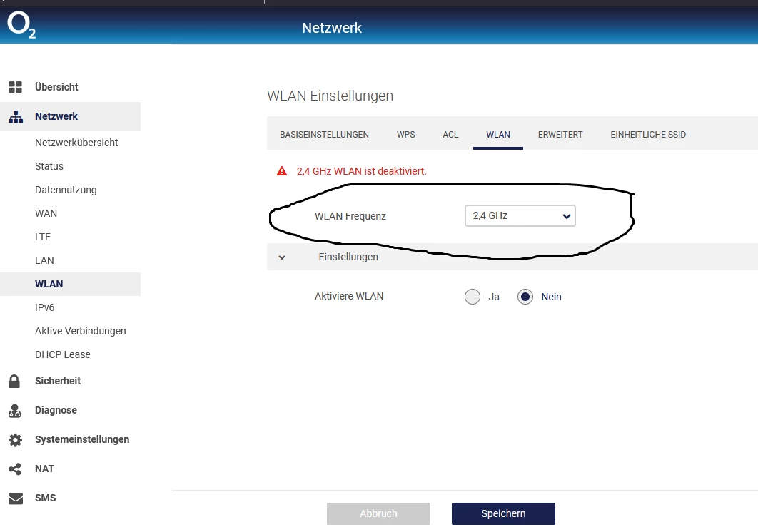Click the Aktiviere WLAN label

348,296
